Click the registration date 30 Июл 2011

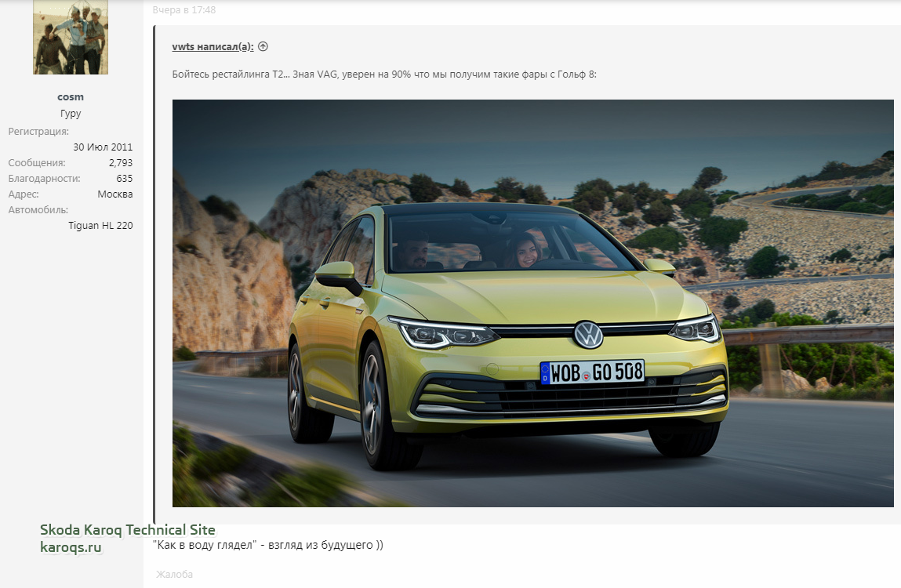[x=103, y=147]
